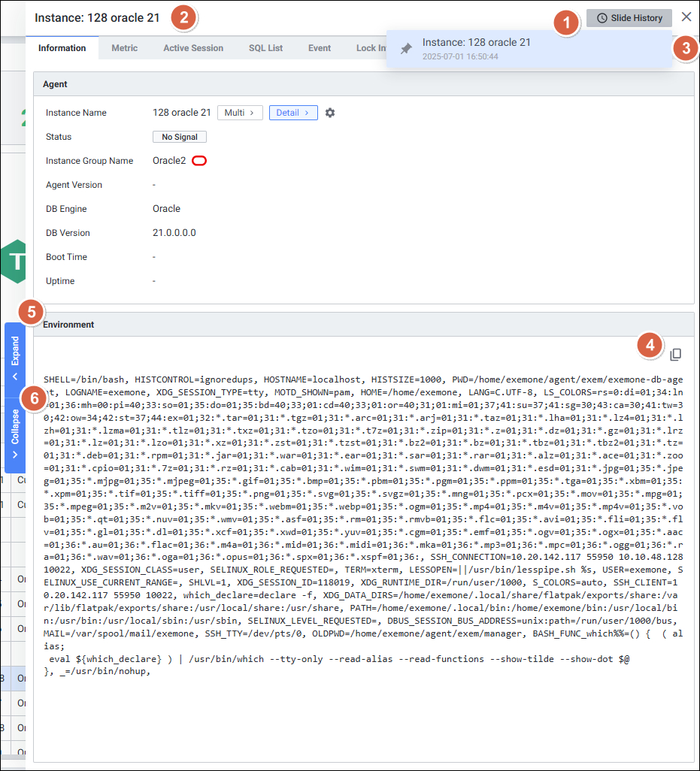Switch to the Event tab

pos(320,48)
